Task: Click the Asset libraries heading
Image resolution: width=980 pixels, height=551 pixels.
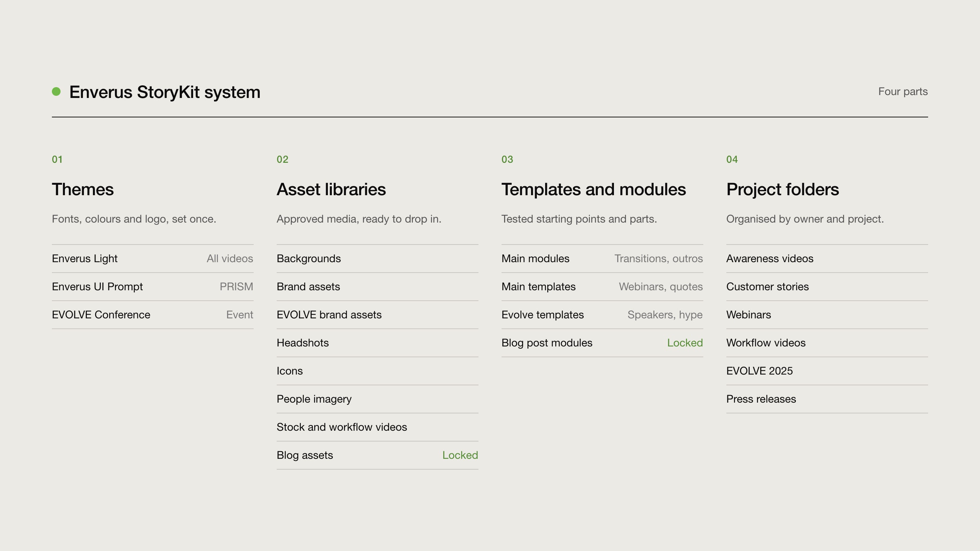Action: [331, 189]
